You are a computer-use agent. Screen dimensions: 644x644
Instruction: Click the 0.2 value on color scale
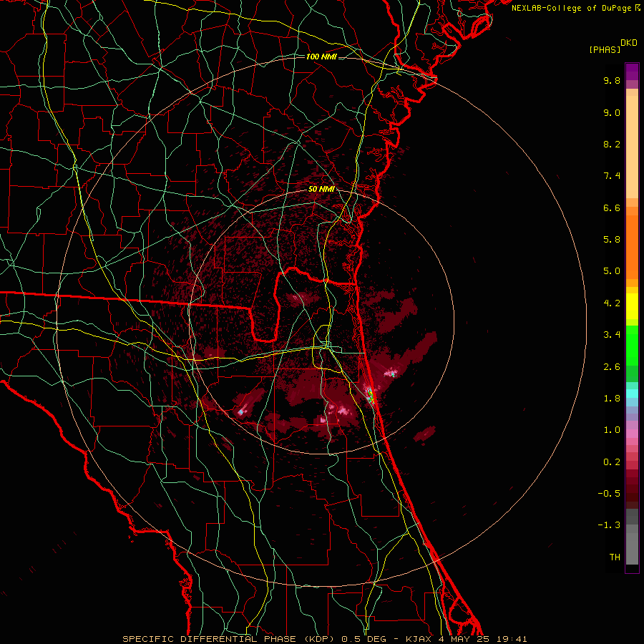point(612,462)
